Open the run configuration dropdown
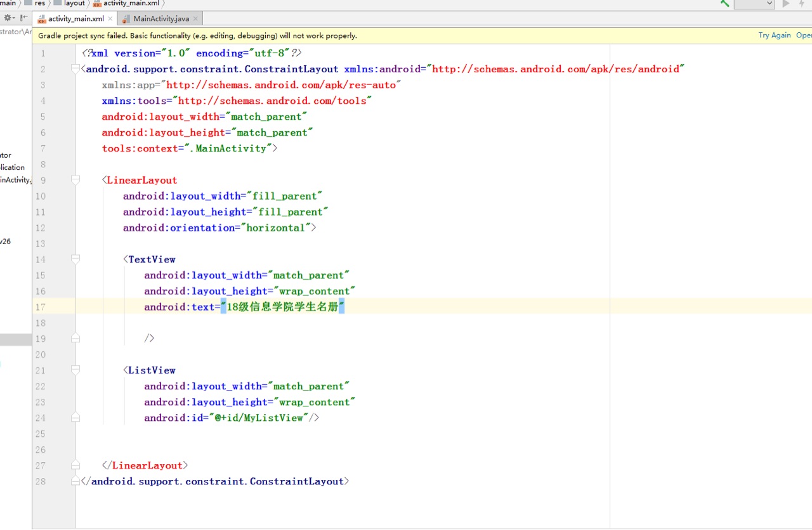This screenshot has height=530, width=812. pos(754,4)
